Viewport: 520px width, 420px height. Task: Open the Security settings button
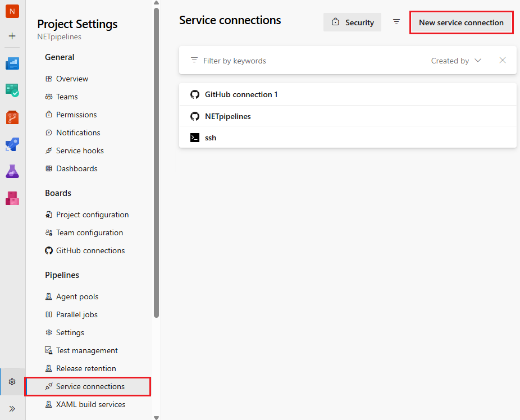tap(352, 22)
